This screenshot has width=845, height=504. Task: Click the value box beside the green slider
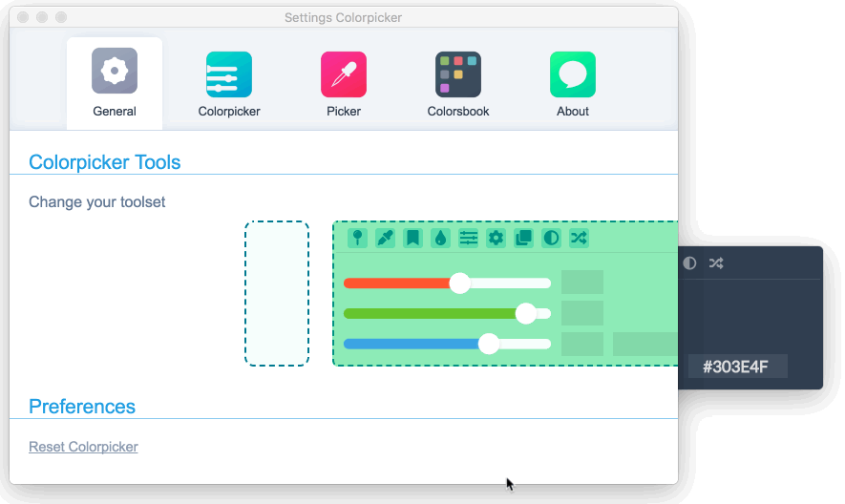582,313
